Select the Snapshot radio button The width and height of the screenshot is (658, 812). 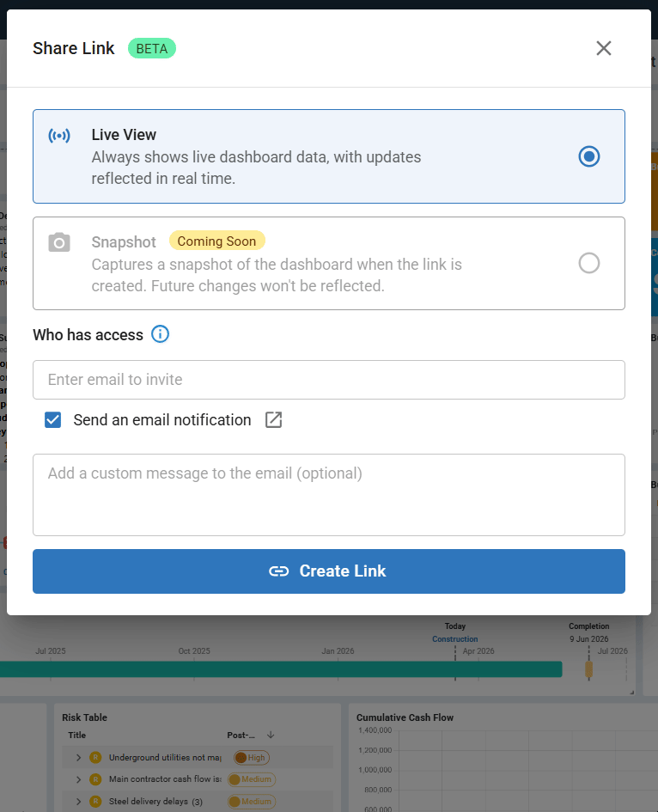tap(588, 263)
